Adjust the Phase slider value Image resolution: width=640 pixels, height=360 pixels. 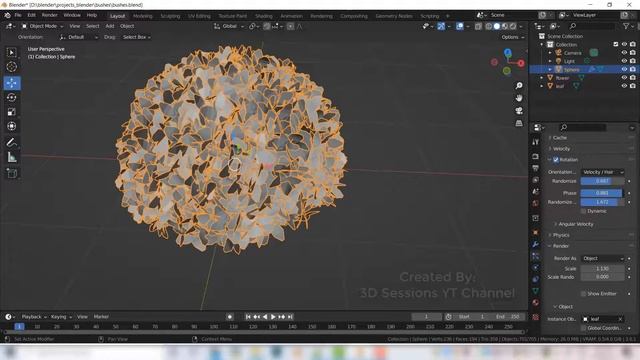click(x=602, y=193)
